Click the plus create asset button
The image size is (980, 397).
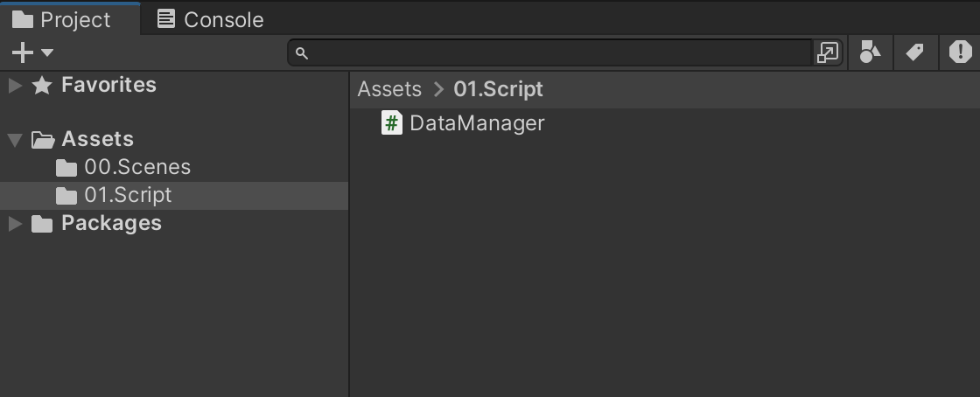(x=23, y=52)
